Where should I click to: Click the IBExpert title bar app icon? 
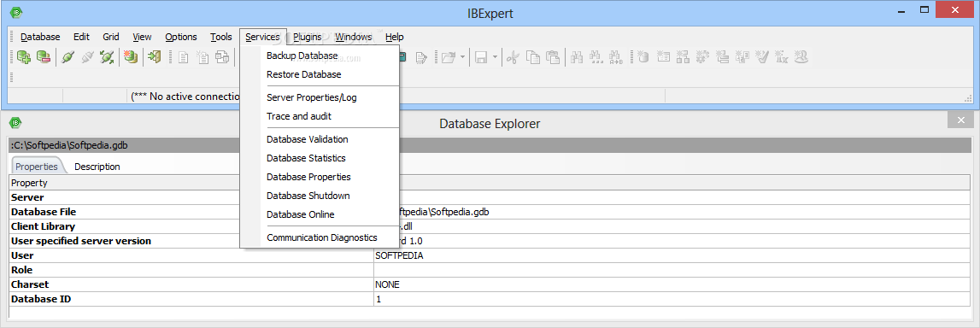point(15,12)
